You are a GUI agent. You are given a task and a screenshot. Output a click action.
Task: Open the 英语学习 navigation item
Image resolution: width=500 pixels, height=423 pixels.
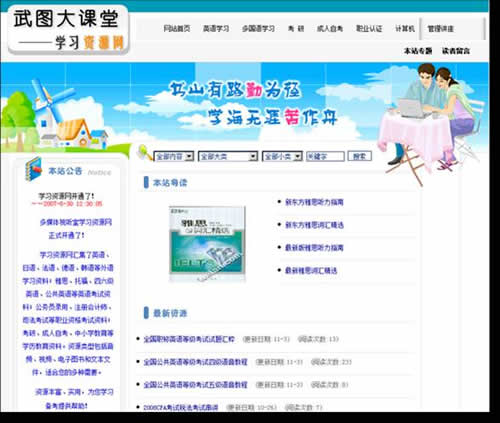point(216,29)
